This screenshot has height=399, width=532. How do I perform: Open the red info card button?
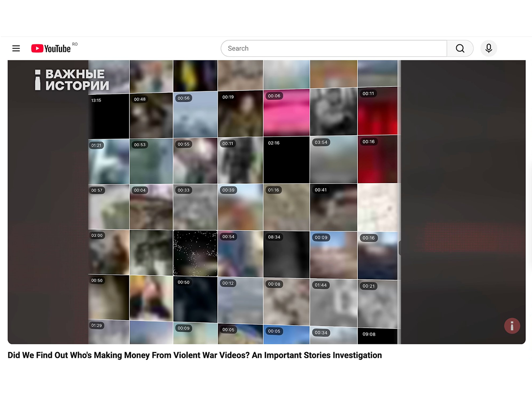click(512, 326)
